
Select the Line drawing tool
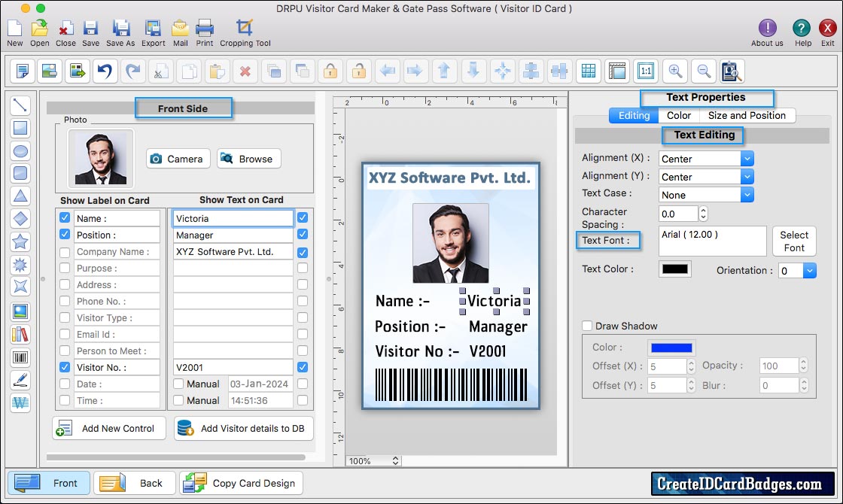coord(20,105)
